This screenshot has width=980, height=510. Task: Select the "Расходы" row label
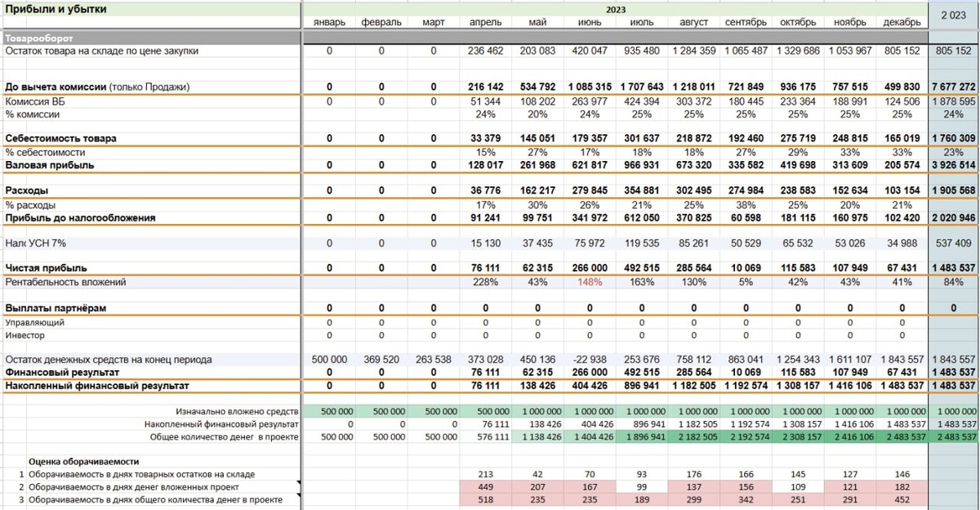coord(25,190)
